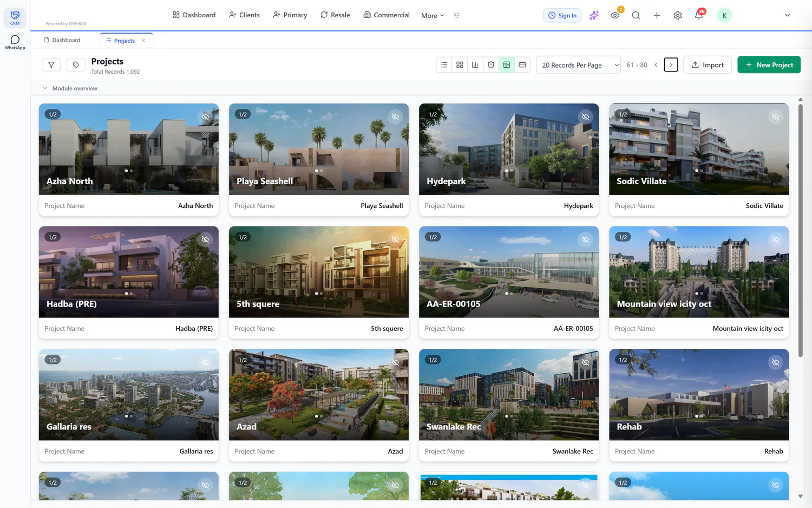Image resolution: width=812 pixels, height=508 pixels.
Task: Expand the Module overview section
Action: [x=70, y=88]
